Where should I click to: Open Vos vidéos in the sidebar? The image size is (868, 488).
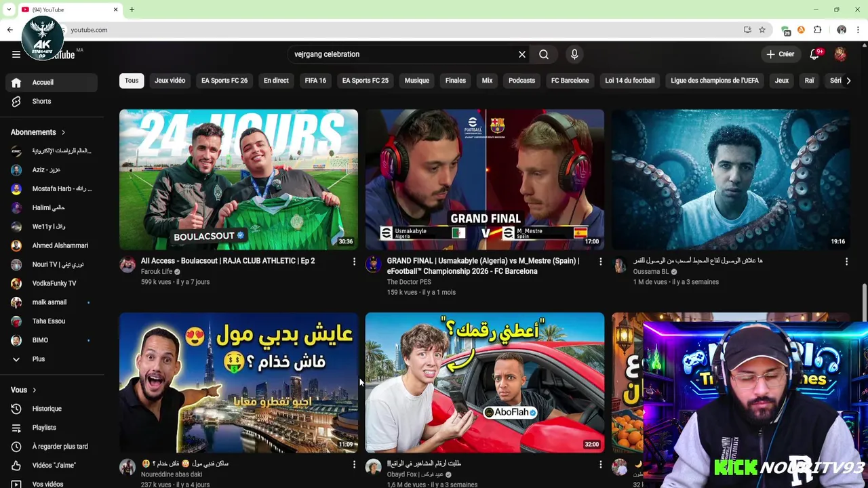tap(52, 484)
